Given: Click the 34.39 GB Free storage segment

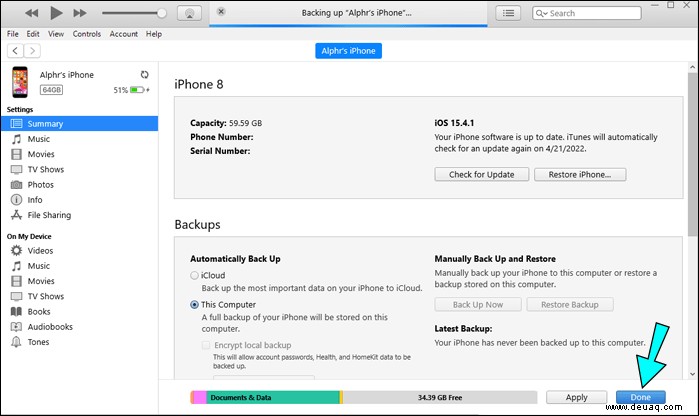Looking at the screenshot, I should pyautogui.click(x=440, y=397).
